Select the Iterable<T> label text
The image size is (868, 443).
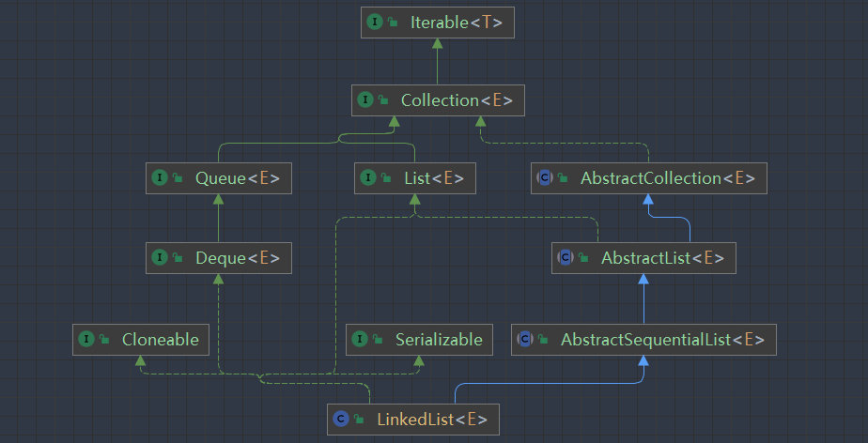click(449, 23)
